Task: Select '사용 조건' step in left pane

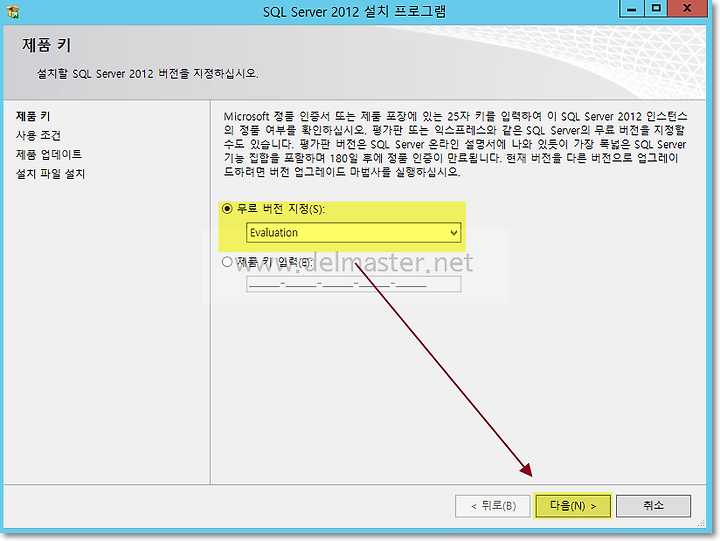Action: pyautogui.click(x=38, y=135)
